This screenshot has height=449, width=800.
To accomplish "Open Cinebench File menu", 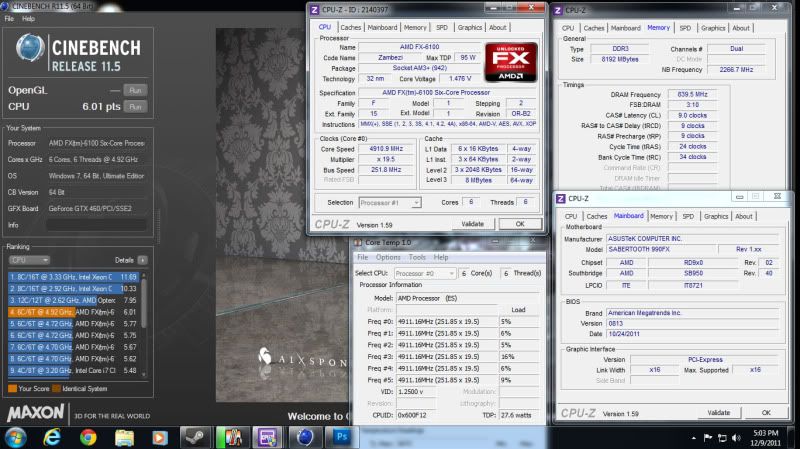I will (9, 18).
